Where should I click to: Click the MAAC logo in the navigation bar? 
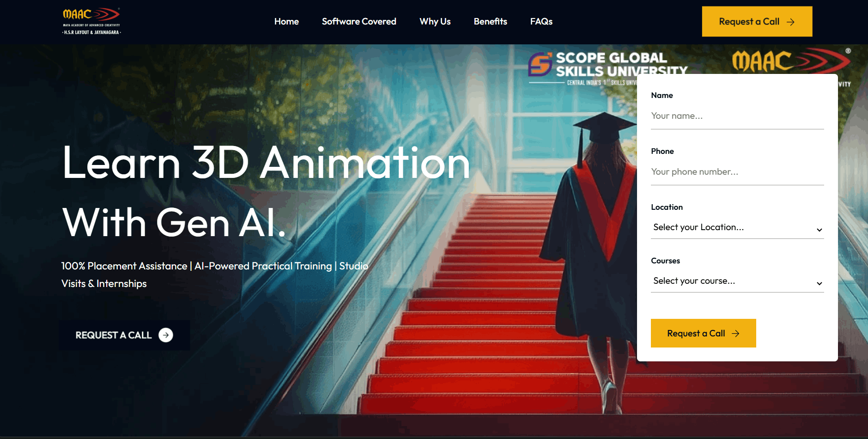click(x=91, y=21)
